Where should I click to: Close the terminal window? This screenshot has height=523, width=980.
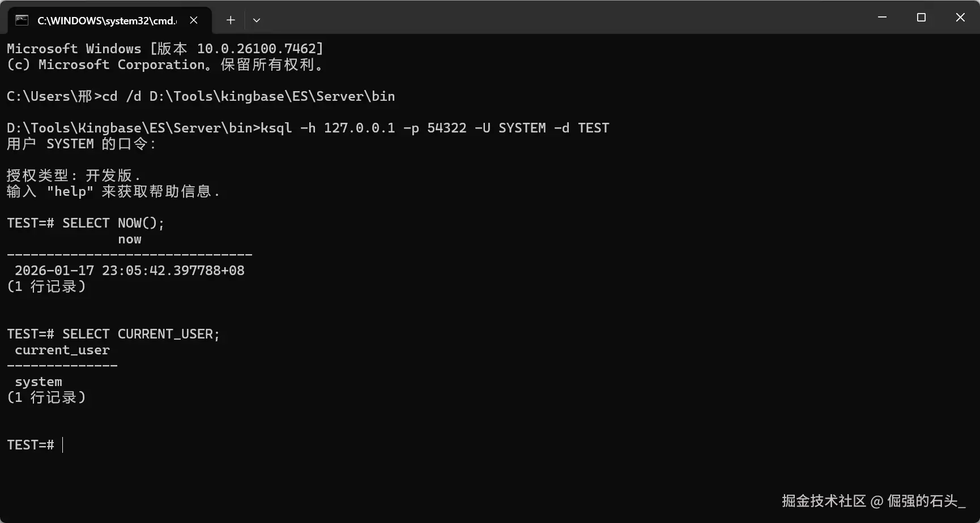(960, 18)
